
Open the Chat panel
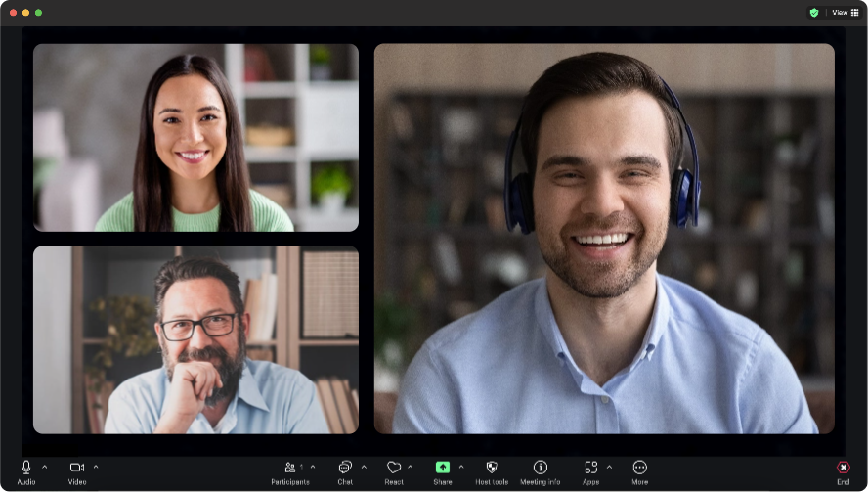tap(345, 468)
